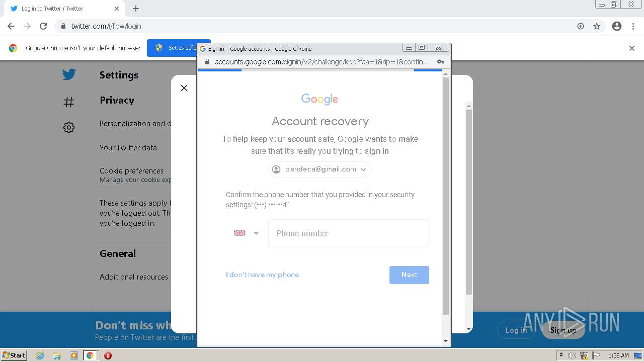
Task: Click the 1:35 AM clock
Action: 618,355
